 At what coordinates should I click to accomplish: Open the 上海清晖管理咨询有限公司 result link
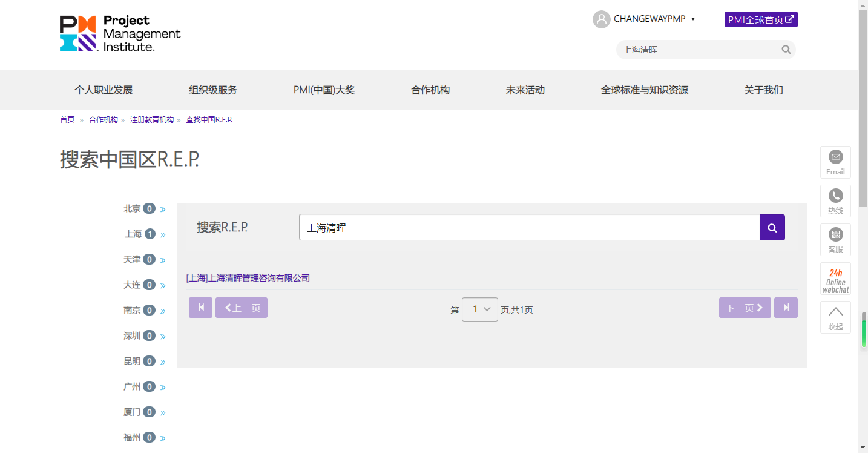[x=248, y=278]
